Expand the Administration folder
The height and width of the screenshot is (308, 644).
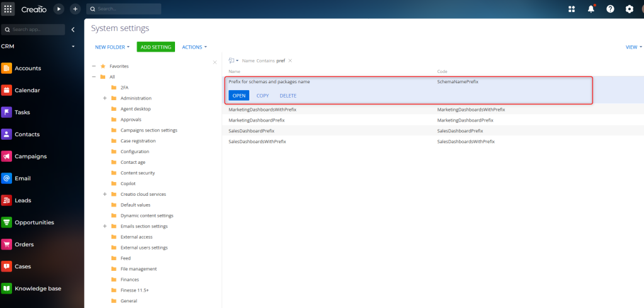[x=105, y=98]
